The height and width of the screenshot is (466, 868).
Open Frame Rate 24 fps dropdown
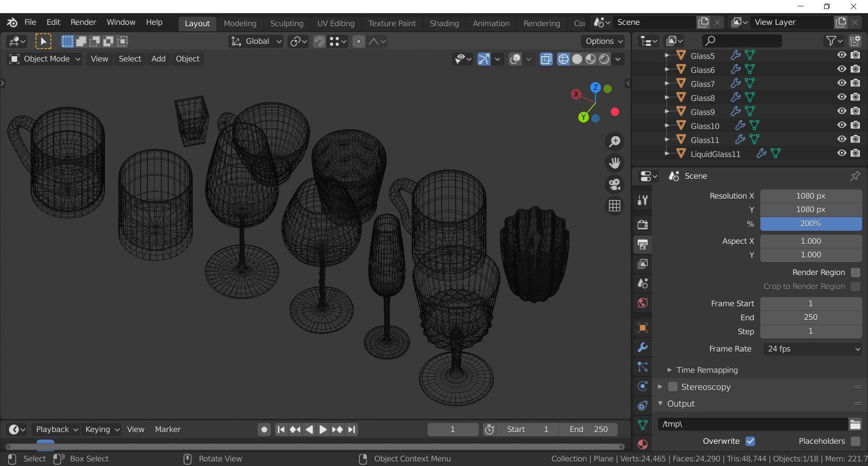click(812, 349)
